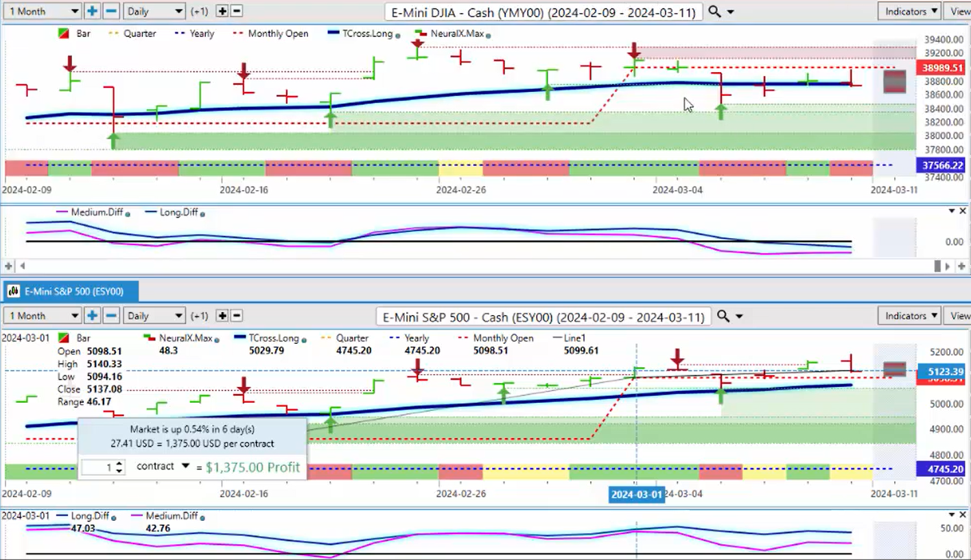971x560 pixels.
Task: Click right arrow of DJIA horizontal scrollbar
Action: 948,266
